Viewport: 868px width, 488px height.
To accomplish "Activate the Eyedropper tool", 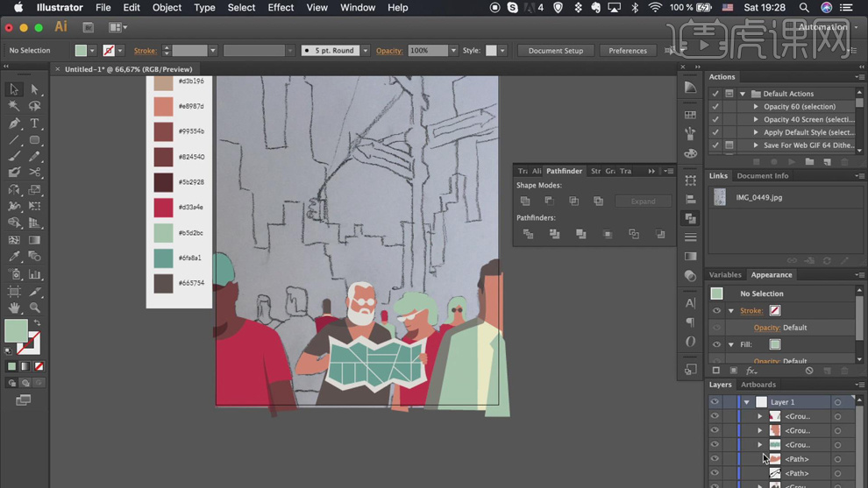I will pyautogui.click(x=14, y=257).
